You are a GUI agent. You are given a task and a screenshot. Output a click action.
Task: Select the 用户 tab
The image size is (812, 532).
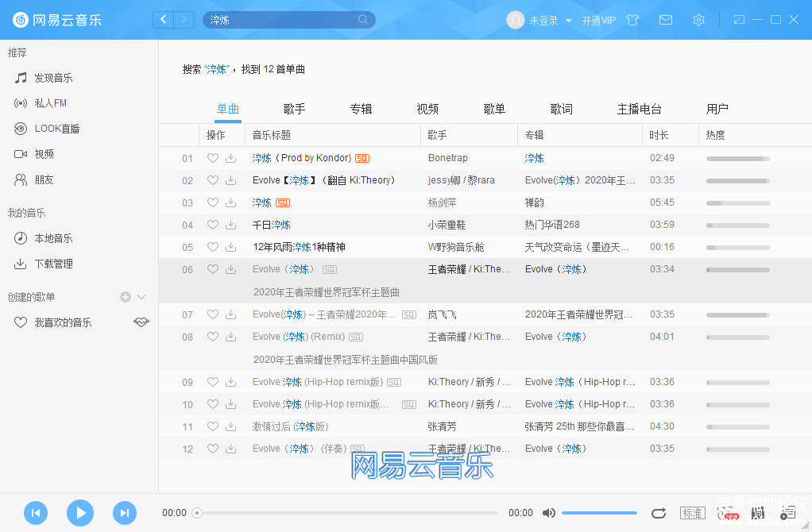point(717,110)
